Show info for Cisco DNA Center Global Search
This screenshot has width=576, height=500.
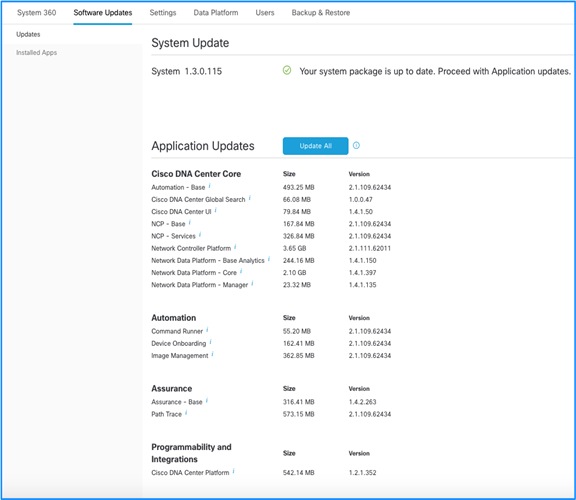point(250,198)
